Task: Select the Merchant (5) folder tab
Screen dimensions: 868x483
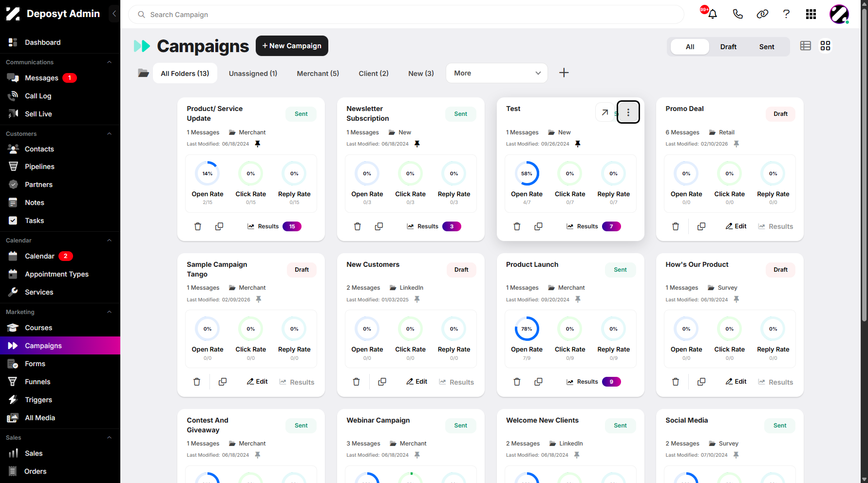Action: tap(318, 74)
